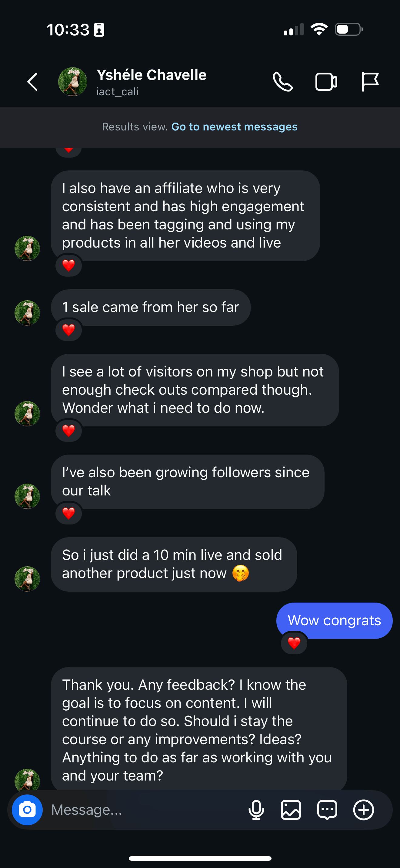This screenshot has height=868, width=400.
Task: Start an audio call with Yshéle Chavelle
Action: pyautogui.click(x=283, y=82)
